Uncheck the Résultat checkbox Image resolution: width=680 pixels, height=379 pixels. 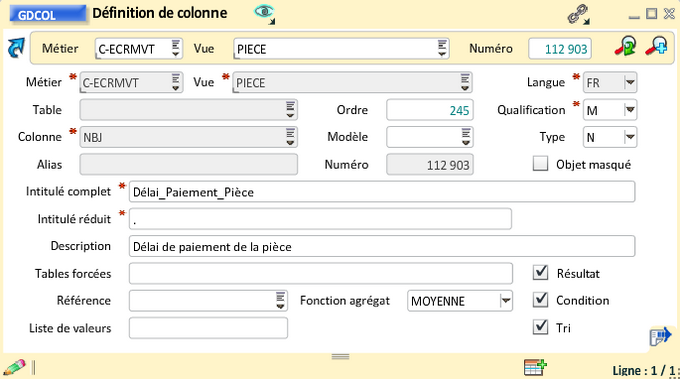540,273
